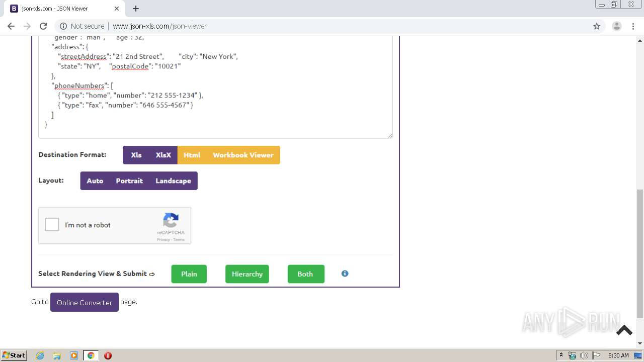This screenshot has width=644, height=362.
Task: Open the Chrome profile avatar icon
Action: tap(617, 26)
